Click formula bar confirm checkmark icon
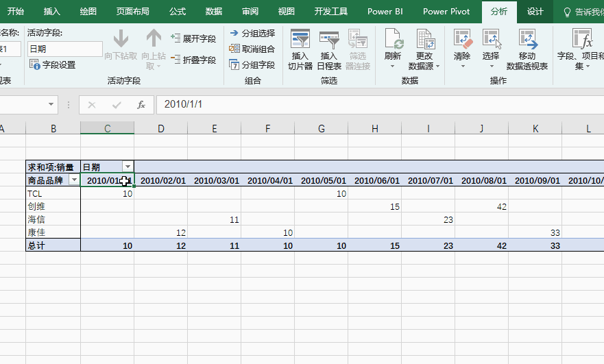Viewport: 604px width, 364px height. pyautogui.click(x=117, y=105)
